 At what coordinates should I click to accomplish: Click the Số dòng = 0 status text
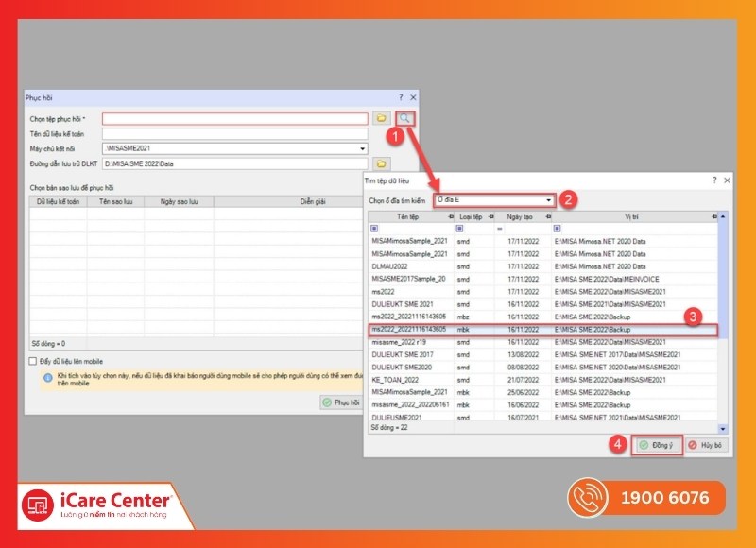(49, 344)
